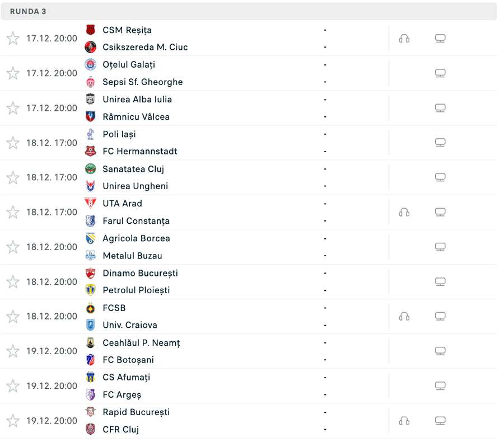Favorite the CSM Reșița vs Csikszereda match star
The width and height of the screenshot is (504, 447).
tap(13, 39)
